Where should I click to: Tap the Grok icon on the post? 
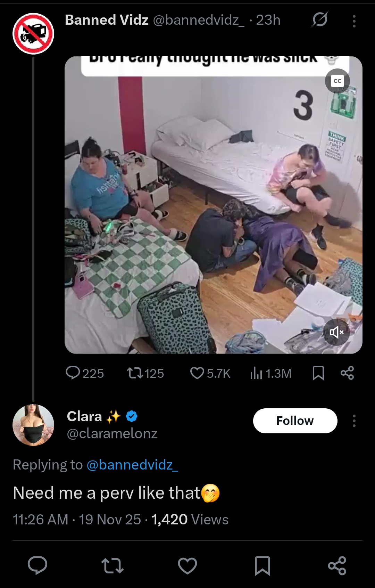coord(319,19)
